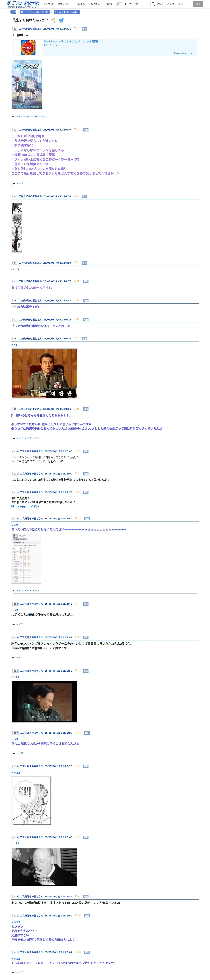Screen dimensions: 210x980
Task: Open the manga panel thumbnail in post 3
Action: [x=17, y=228]
